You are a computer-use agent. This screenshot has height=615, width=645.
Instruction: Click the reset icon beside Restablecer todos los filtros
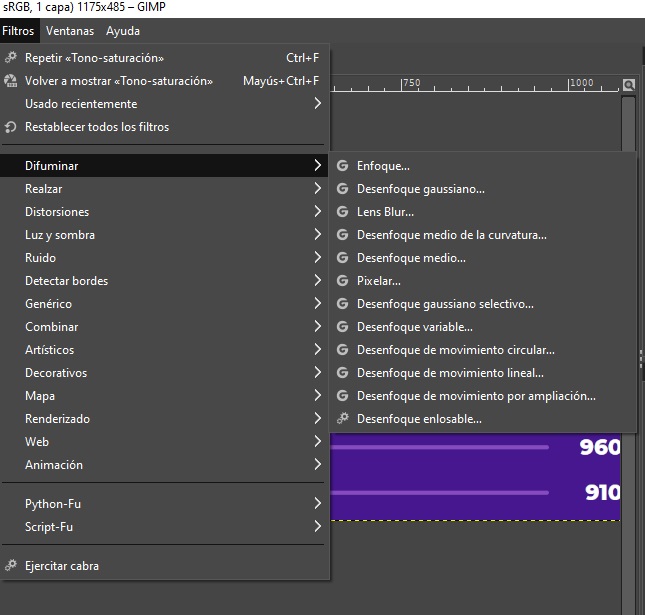click(x=11, y=127)
